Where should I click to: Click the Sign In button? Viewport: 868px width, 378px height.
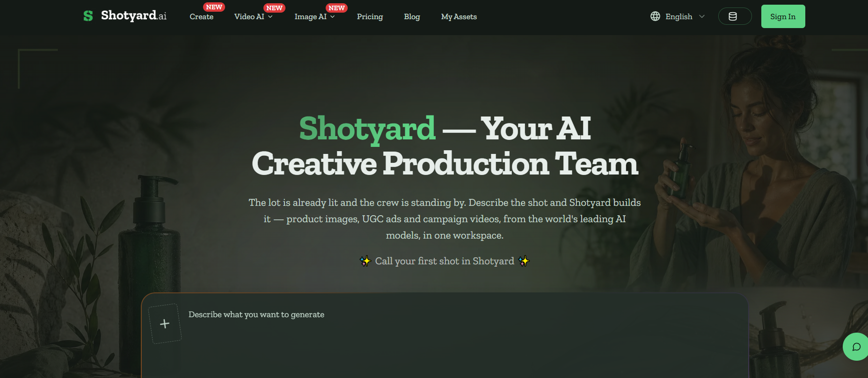click(x=783, y=16)
